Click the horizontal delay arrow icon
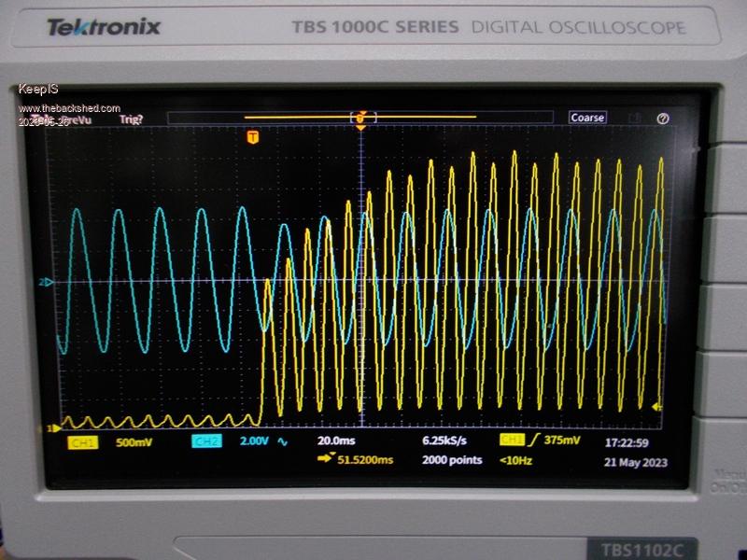This screenshot has height=560, width=747. (324, 459)
